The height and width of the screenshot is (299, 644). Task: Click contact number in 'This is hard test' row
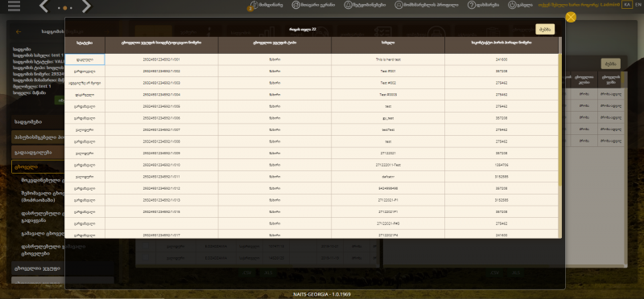point(501,59)
